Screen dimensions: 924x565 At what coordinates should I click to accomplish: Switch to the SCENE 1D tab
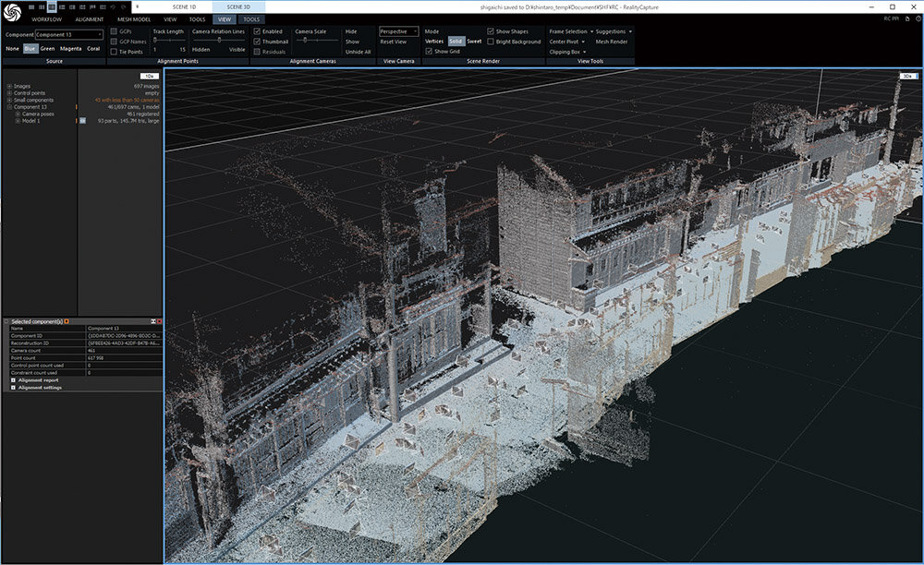(185, 7)
